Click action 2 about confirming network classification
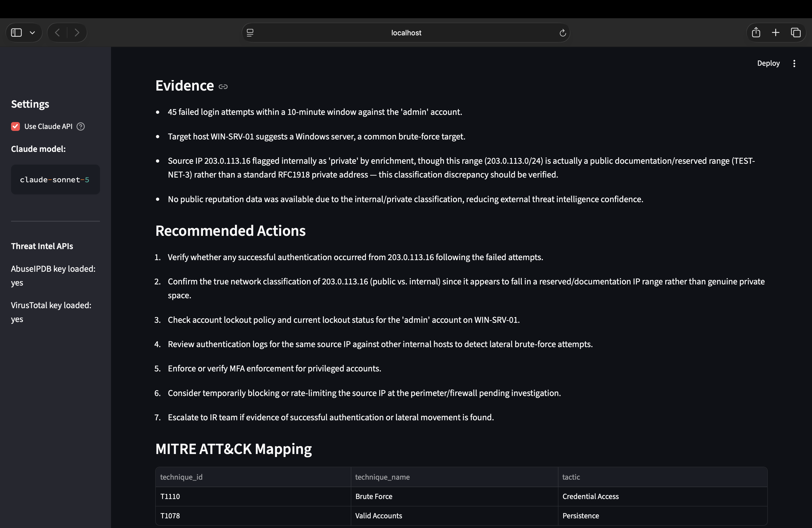This screenshot has width=812, height=528. pyautogui.click(x=466, y=289)
